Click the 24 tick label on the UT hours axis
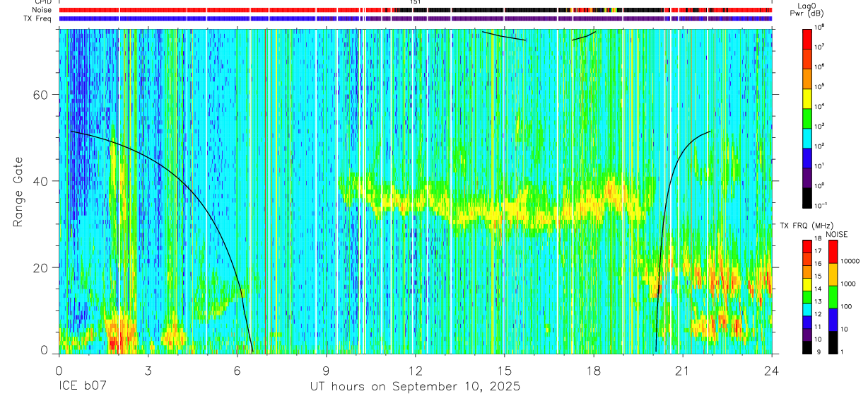Viewport: 868px width, 401px height. click(772, 371)
